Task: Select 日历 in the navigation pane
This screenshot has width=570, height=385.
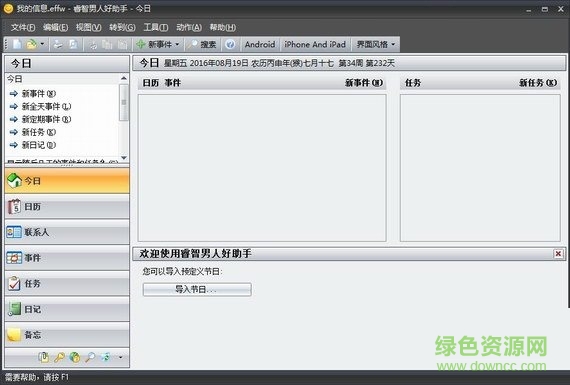Action: [x=67, y=206]
